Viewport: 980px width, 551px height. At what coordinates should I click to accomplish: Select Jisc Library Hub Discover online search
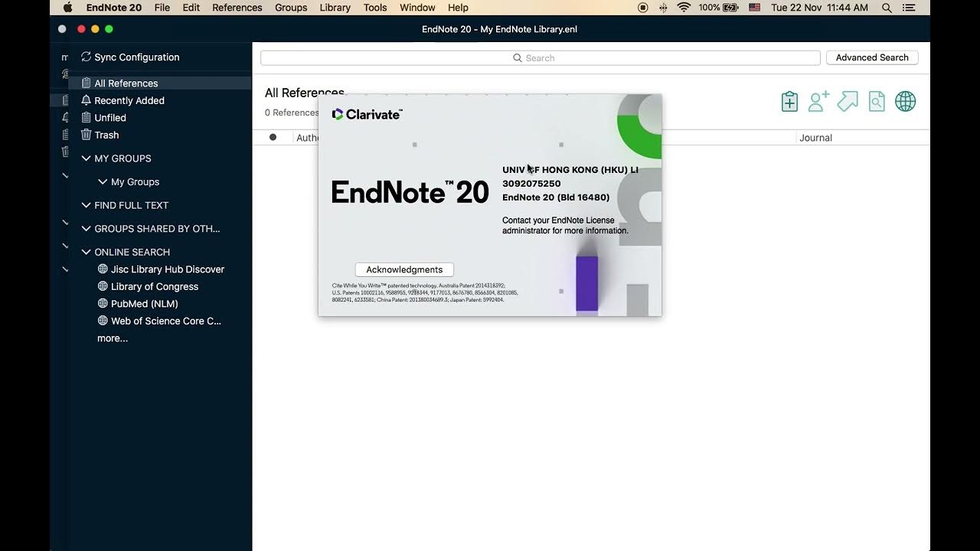161,269
